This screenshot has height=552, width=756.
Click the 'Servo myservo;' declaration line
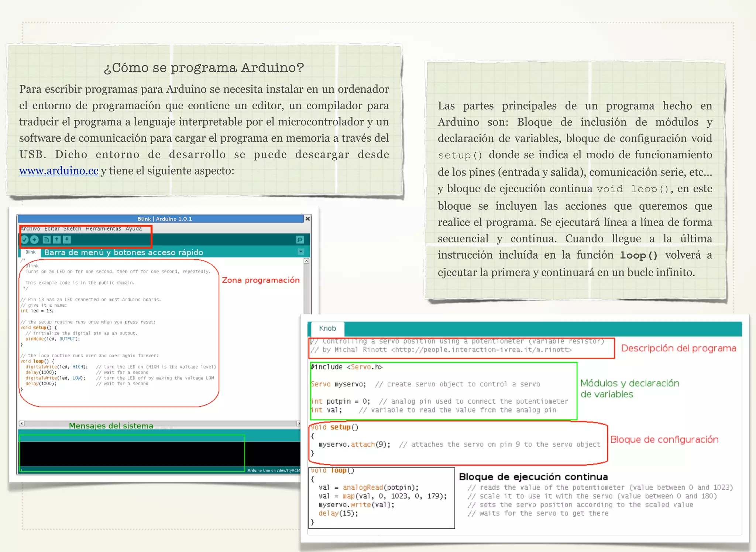point(339,384)
